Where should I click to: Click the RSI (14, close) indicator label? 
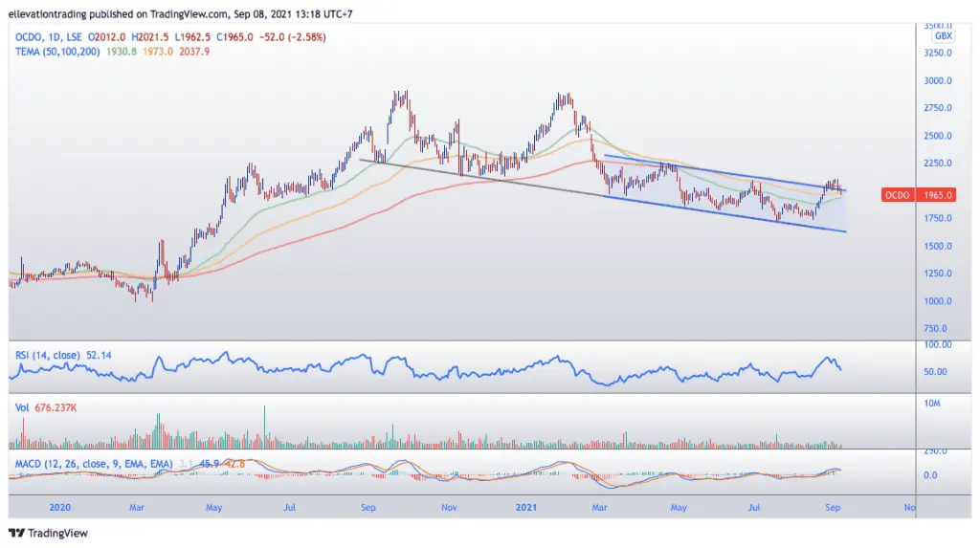click(x=48, y=355)
